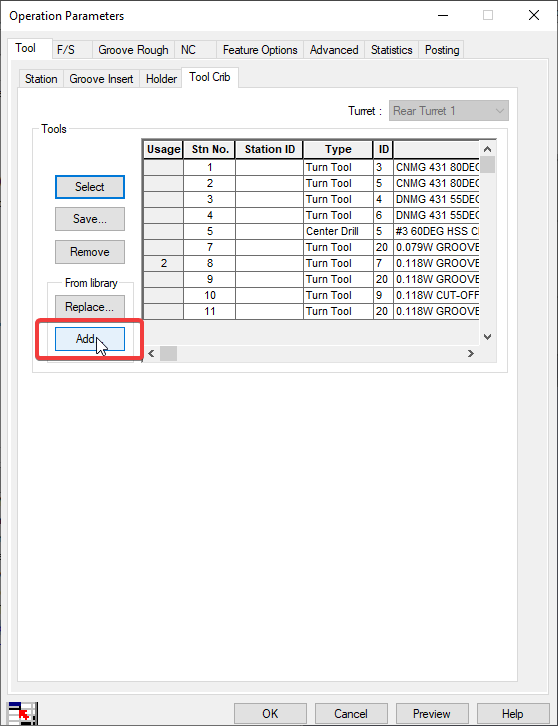558x726 pixels.
Task: Click the Usage column header
Action: tap(163, 149)
